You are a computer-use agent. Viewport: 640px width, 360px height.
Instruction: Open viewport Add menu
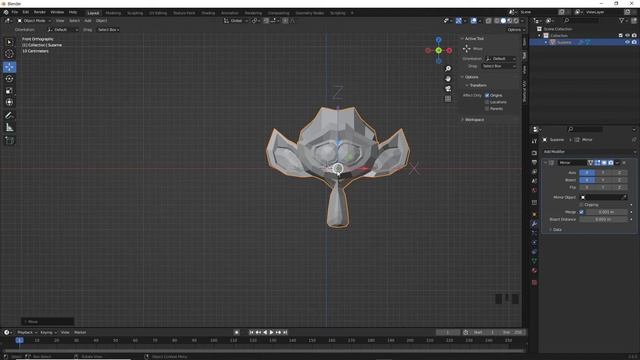pos(88,20)
